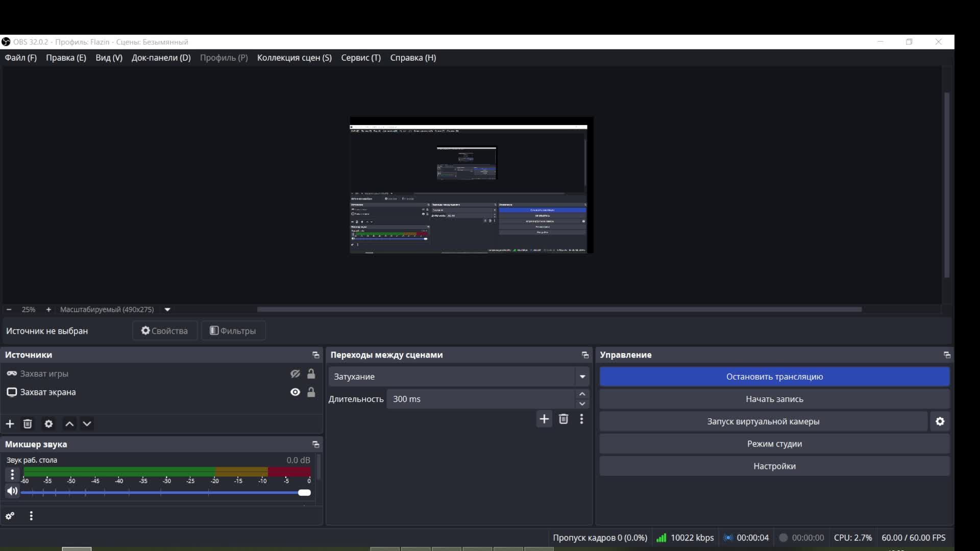This screenshot has width=980, height=551.
Task: Delete selected source with trash icon
Action: 28,424
